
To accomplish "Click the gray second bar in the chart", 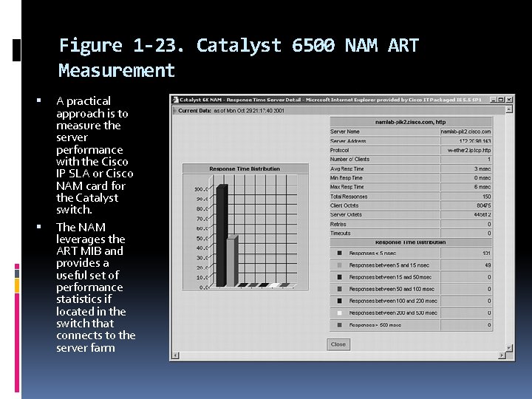I will pos(232,262).
